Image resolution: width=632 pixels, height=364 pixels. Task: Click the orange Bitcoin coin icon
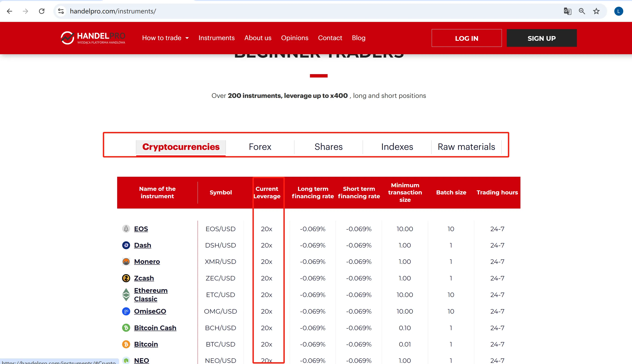[126, 344]
